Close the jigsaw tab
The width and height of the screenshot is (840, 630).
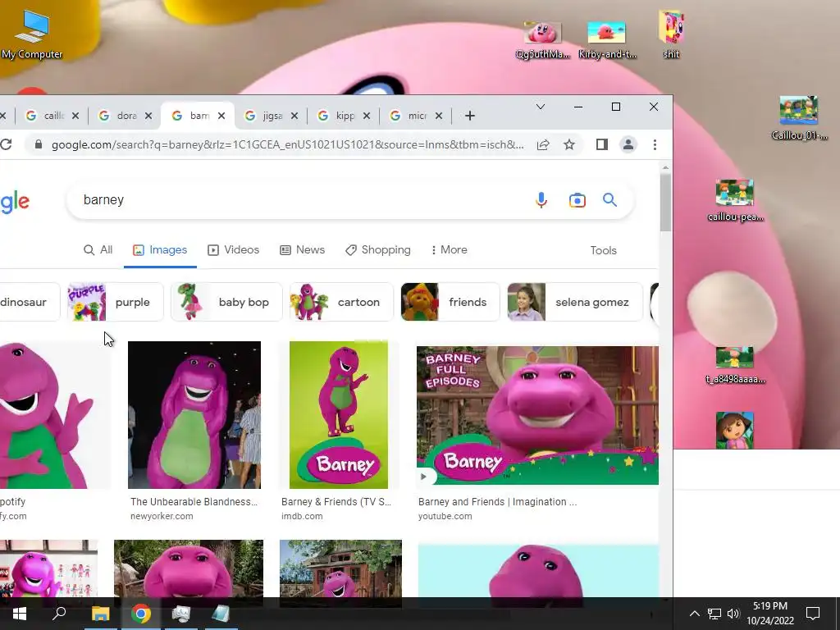coord(294,116)
